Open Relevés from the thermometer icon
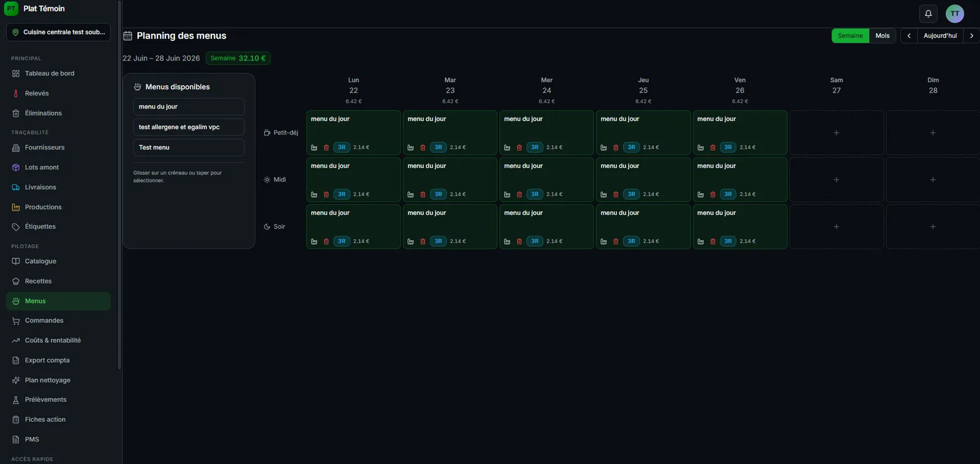 pos(16,94)
